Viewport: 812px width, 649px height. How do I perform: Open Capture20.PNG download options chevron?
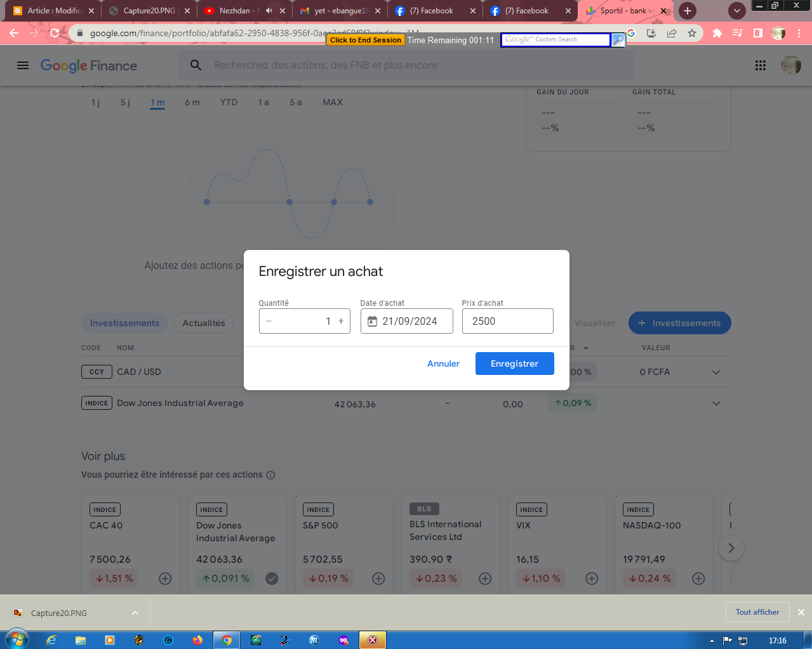[x=135, y=613]
